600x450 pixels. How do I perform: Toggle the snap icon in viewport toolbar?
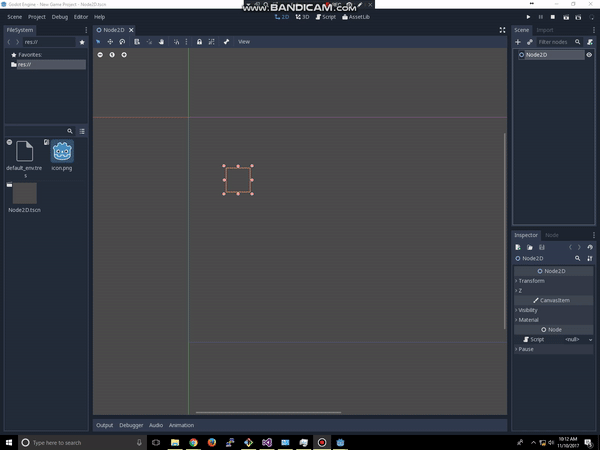coord(176,42)
